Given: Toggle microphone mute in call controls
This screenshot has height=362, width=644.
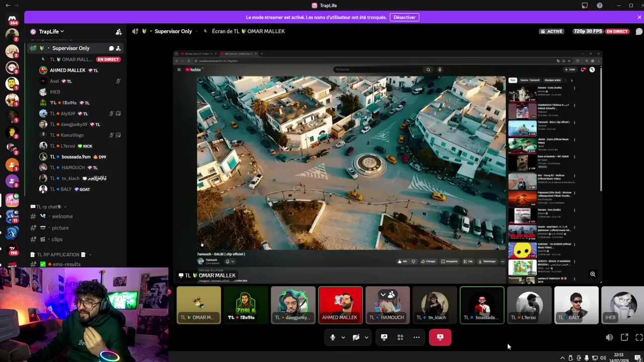Looking at the screenshot, I should coord(333,337).
